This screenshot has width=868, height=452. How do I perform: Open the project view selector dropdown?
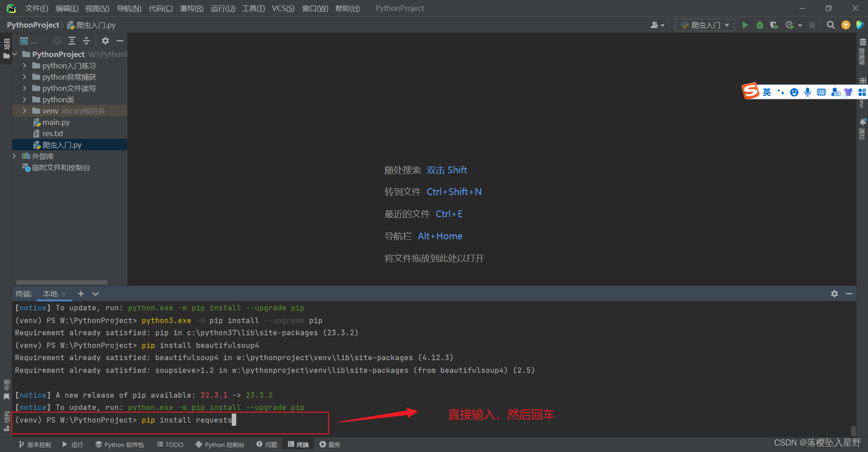click(28, 41)
